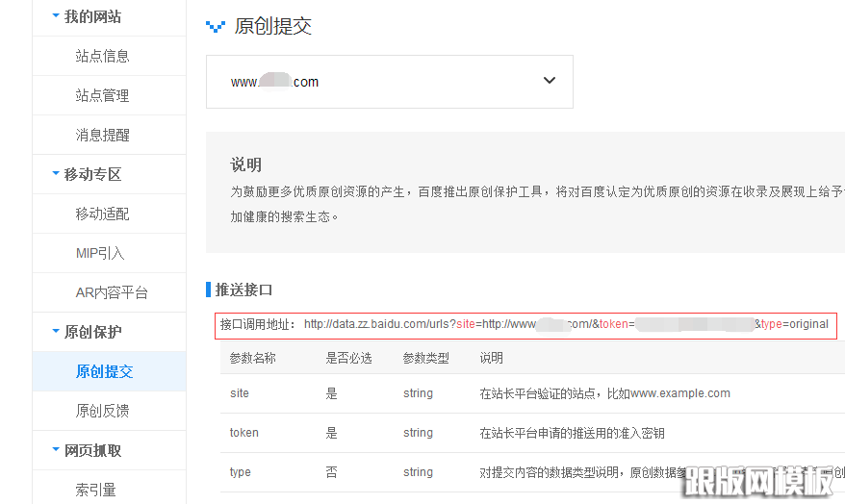Open 站点信息 in sidebar
The width and height of the screenshot is (845, 504).
coord(102,56)
